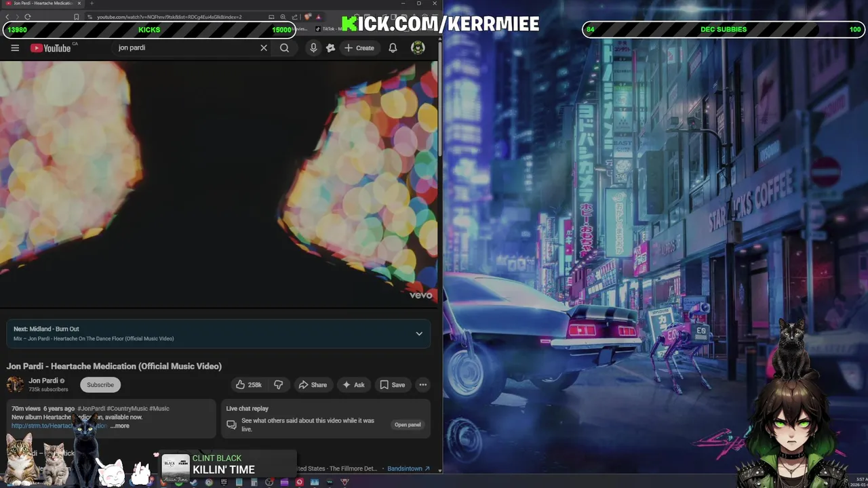868x488 pixels.
Task: Click the #JonPardi hashtag
Action: point(91,409)
